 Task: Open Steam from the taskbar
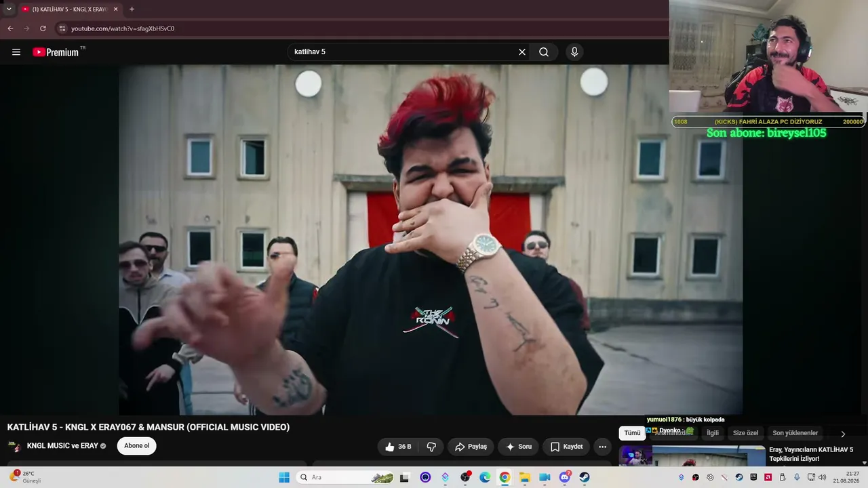pyautogui.click(x=585, y=477)
